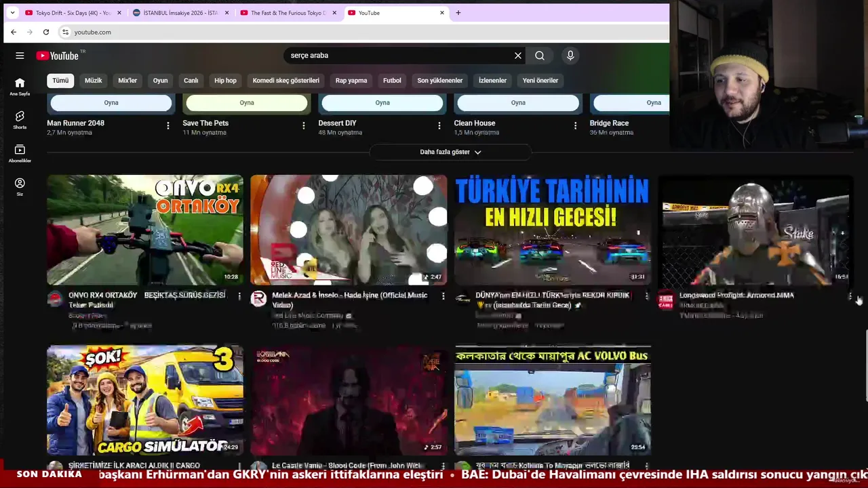Clear the search box with X icon

coord(518,56)
